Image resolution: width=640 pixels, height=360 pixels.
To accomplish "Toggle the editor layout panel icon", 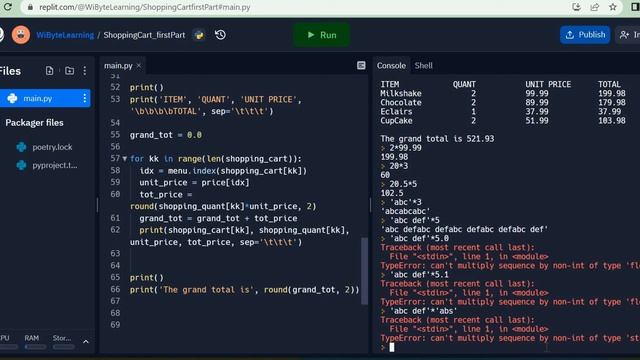I will click(x=361, y=65).
